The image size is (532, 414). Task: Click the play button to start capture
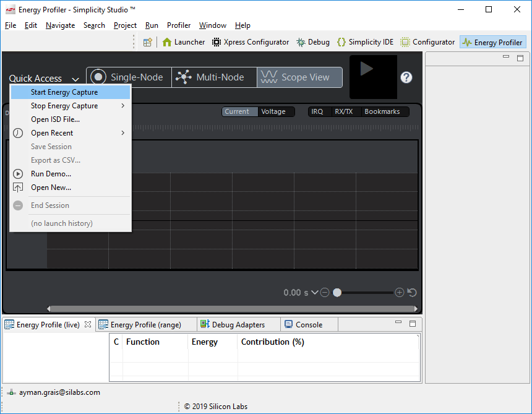(x=373, y=77)
